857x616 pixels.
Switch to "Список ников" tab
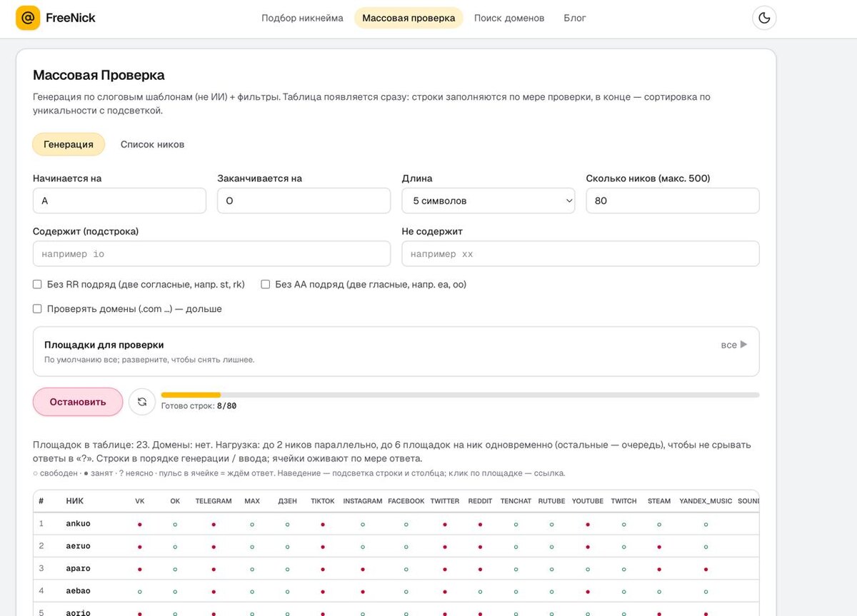point(152,144)
